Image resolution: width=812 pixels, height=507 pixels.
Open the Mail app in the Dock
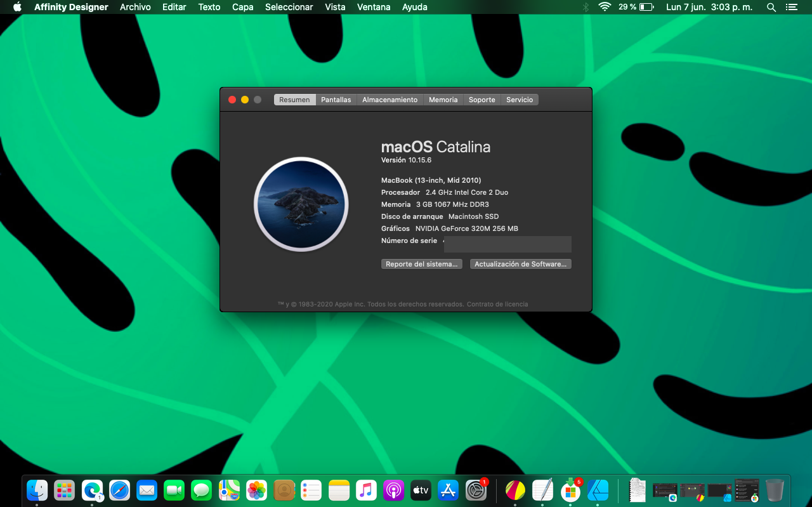coord(147,490)
